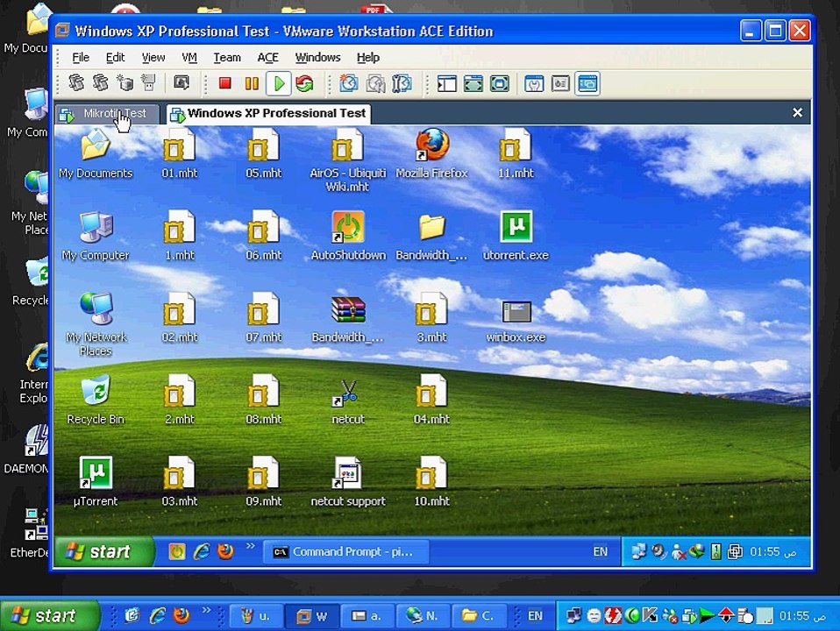Viewport: 840px width, 631px height.
Task: Open the File menu
Action: tap(81, 57)
